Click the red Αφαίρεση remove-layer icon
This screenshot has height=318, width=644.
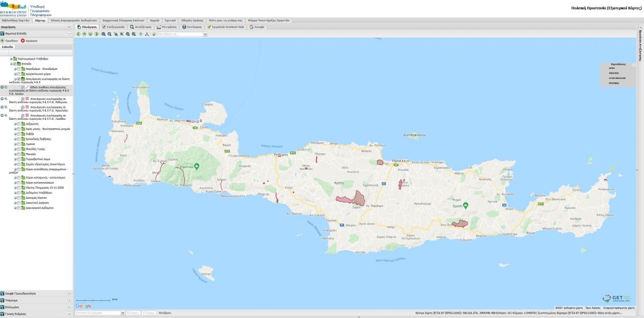coord(23,40)
